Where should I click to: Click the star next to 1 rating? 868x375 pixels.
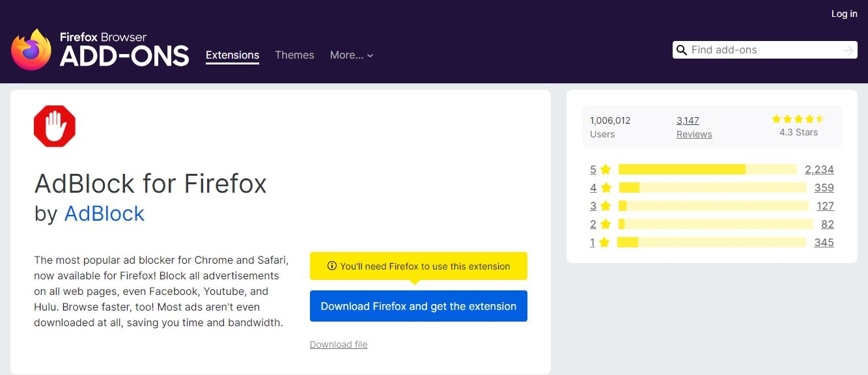604,243
